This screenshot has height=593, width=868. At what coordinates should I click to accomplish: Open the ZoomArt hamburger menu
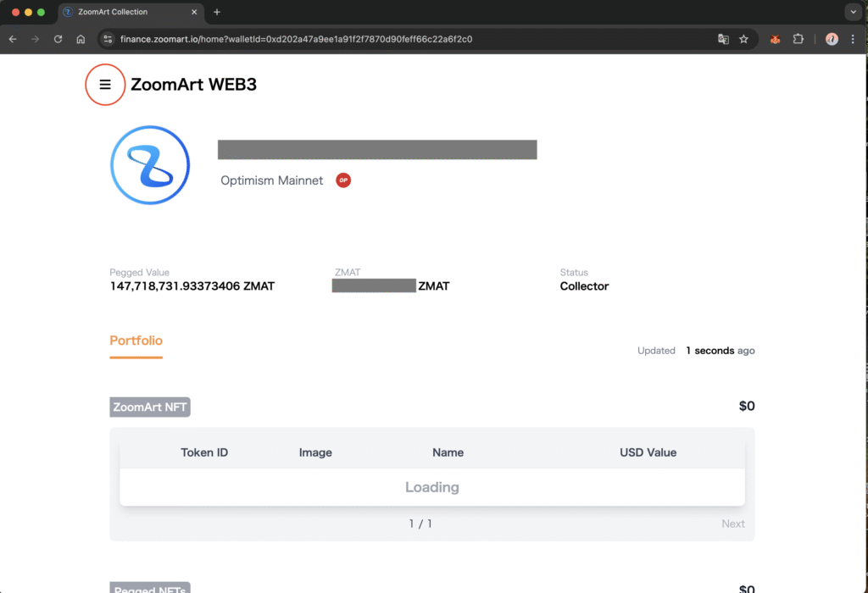[x=105, y=85]
